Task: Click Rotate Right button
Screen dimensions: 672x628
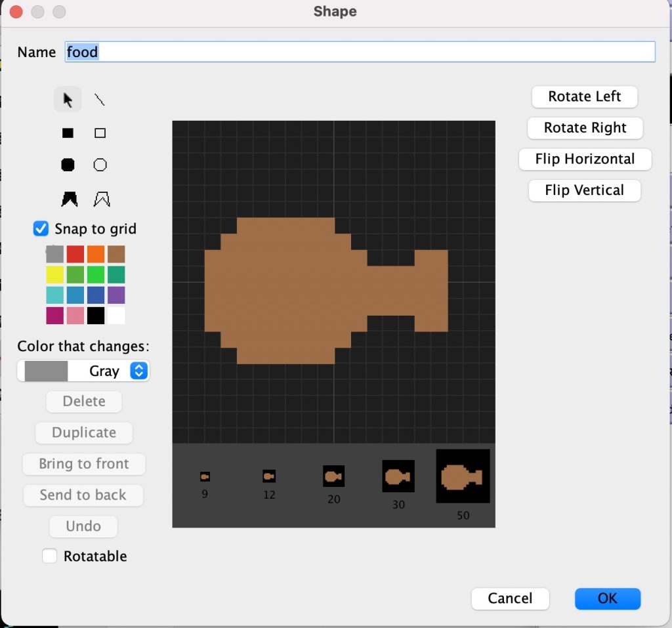Action: (x=585, y=128)
